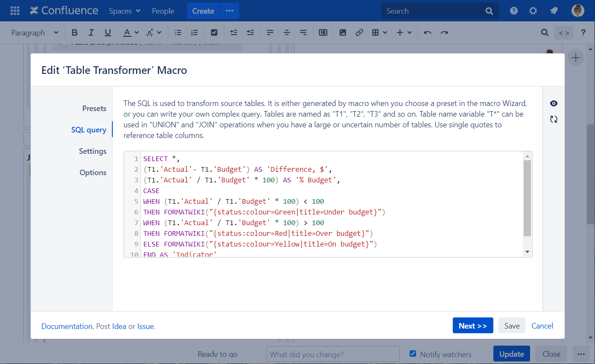Click the refresh arrows icon in dialog
This screenshot has height=364, width=595.
[x=554, y=120]
